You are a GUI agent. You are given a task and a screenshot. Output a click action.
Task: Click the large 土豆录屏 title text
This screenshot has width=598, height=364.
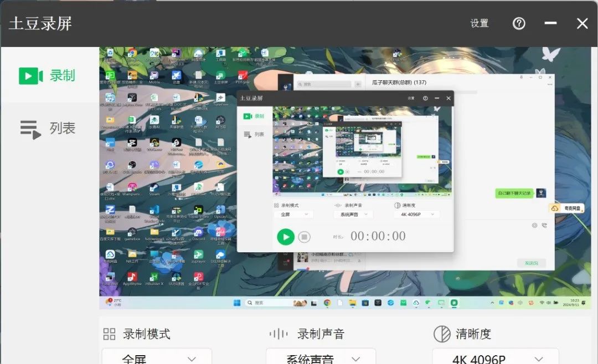pyautogui.click(x=40, y=24)
